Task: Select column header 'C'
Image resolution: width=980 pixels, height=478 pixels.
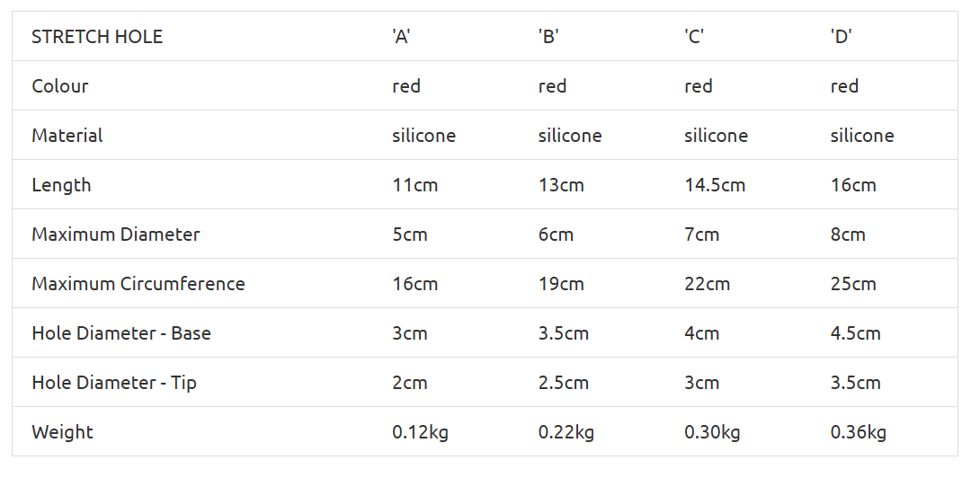Action: click(694, 37)
